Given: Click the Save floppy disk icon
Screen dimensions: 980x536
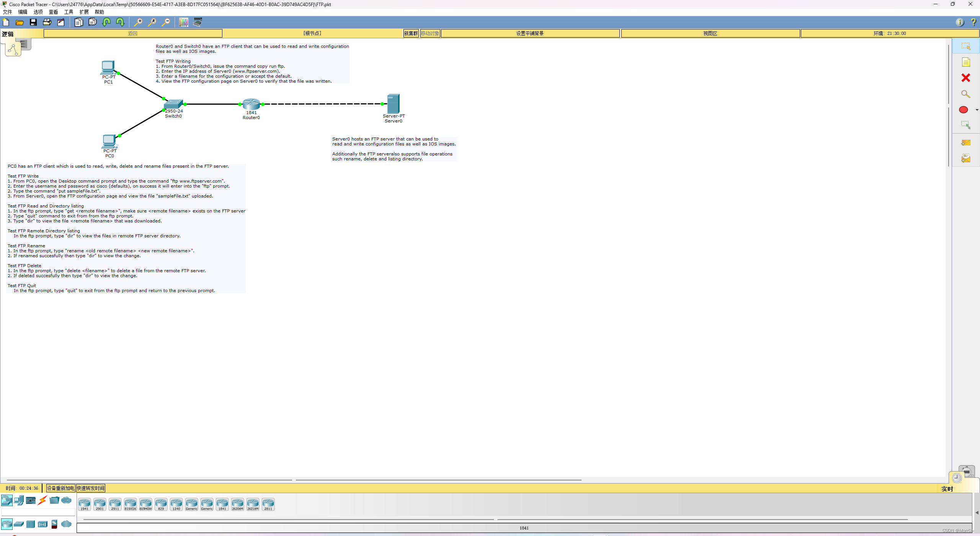Looking at the screenshot, I should 33,22.
